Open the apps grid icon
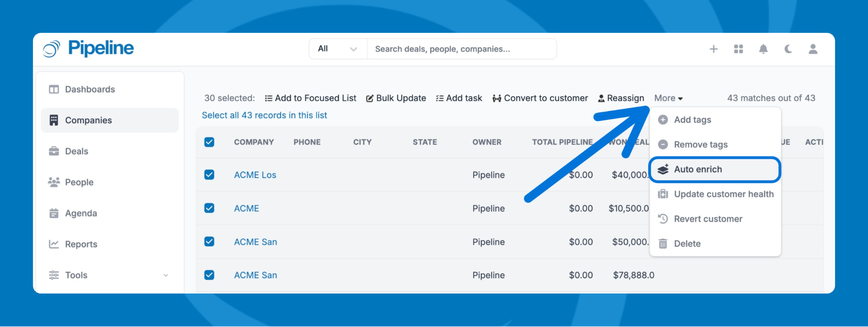Image resolution: width=868 pixels, height=327 pixels. (738, 49)
